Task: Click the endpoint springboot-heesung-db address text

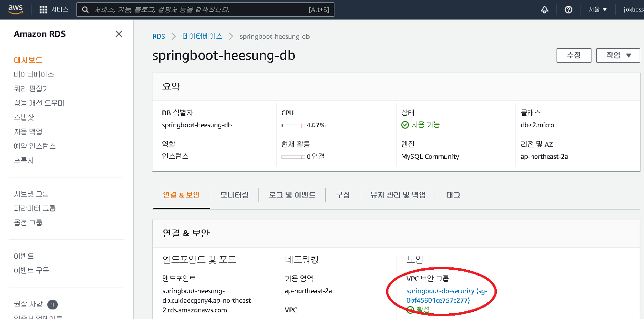Action: [208, 300]
